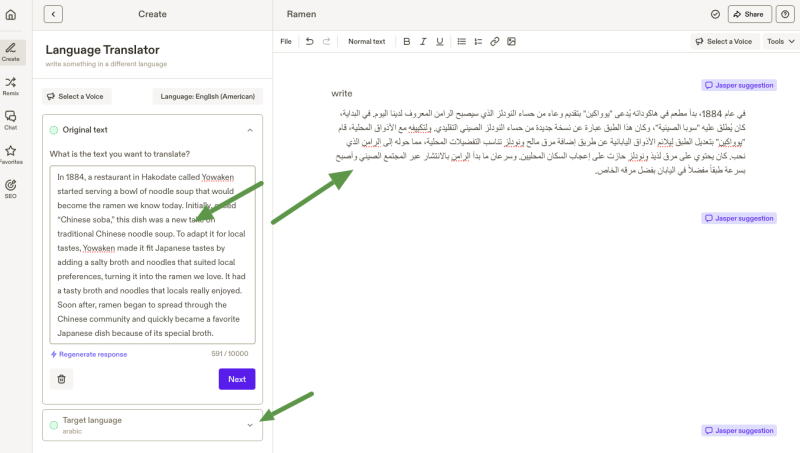Delete the text with the trash icon

point(61,379)
